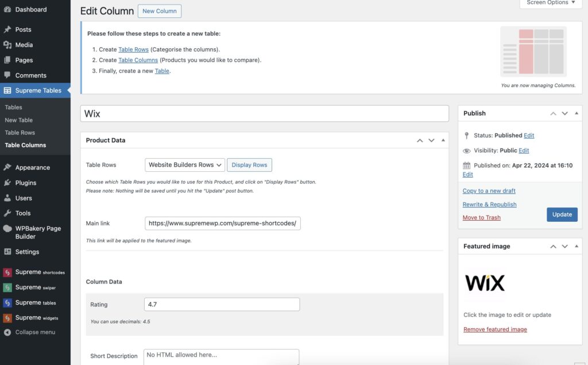Collapse the Publish panel with triangle
588x365 pixels.
tap(577, 113)
